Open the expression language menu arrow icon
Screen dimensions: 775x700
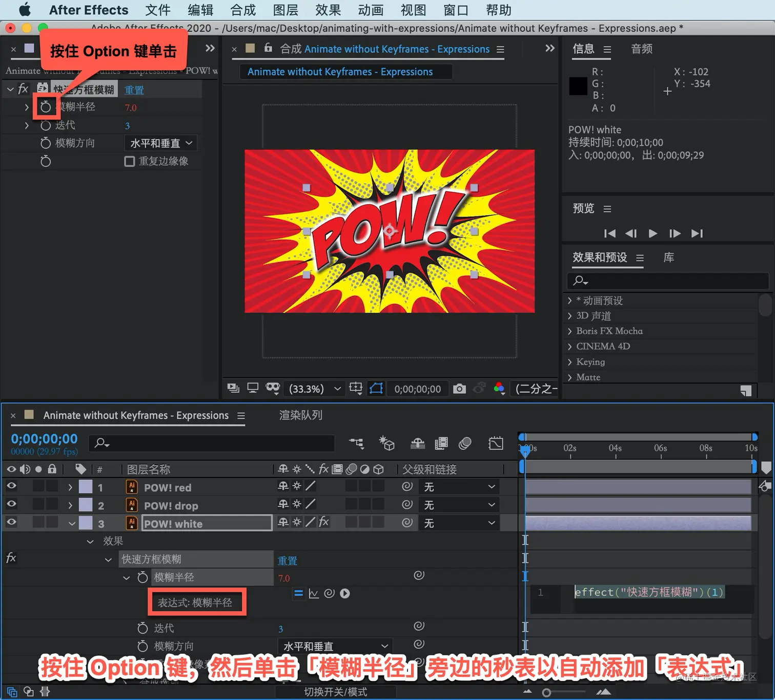(345, 593)
